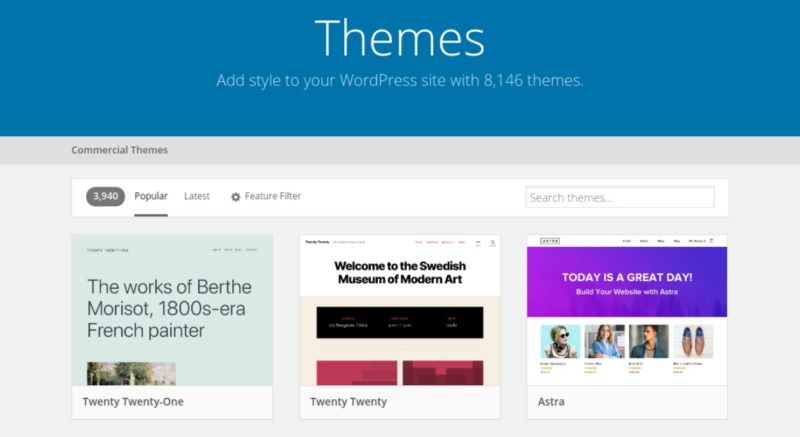Click the Astra logo in theme preview

point(549,241)
